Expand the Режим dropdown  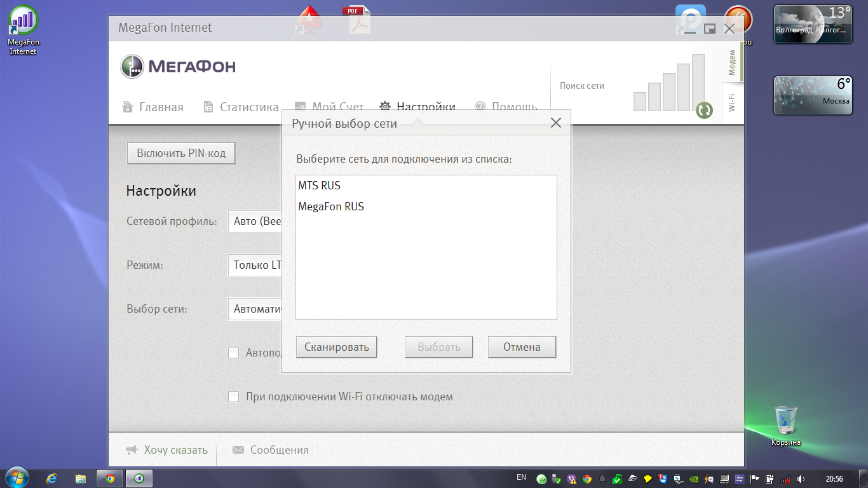click(255, 265)
